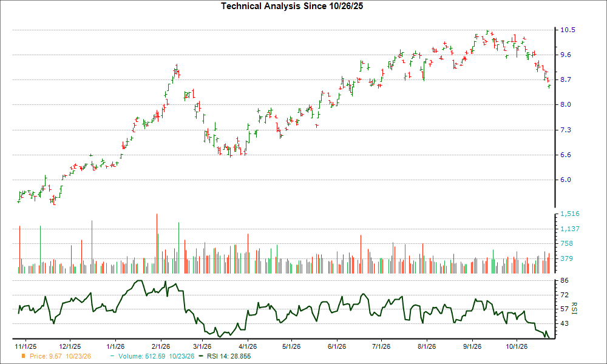Click the 86 RSI axis label

tap(565, 280)
